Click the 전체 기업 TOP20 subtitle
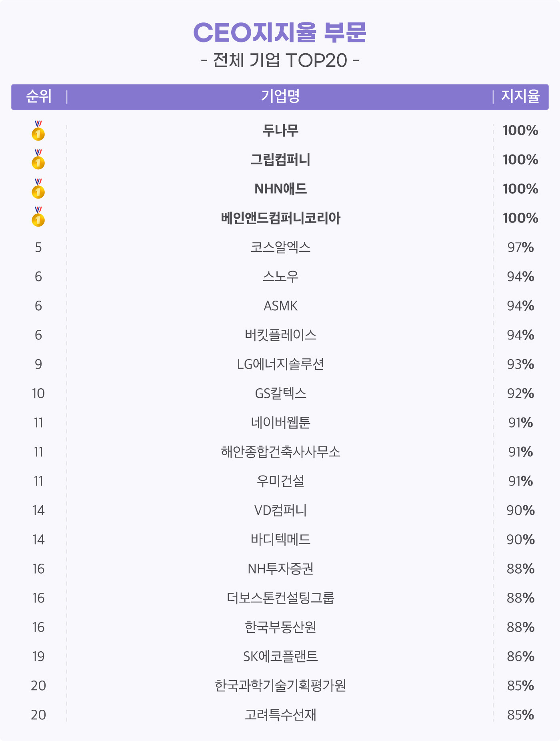 point(280,60)
